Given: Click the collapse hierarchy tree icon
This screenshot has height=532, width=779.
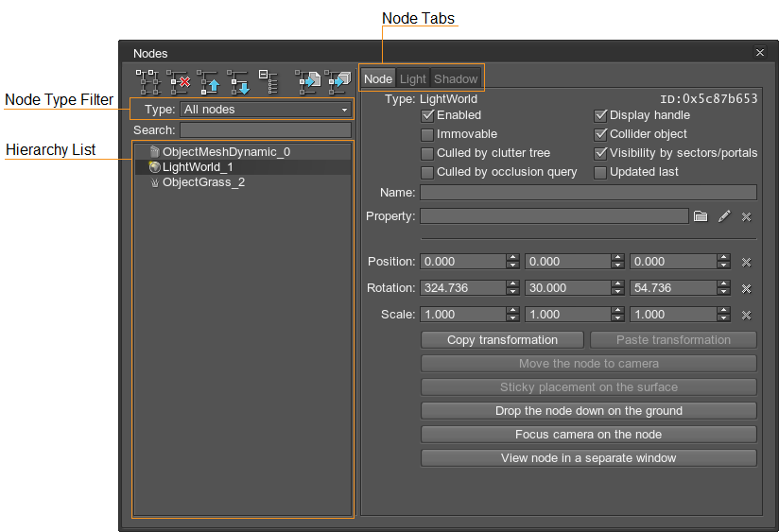Looking at the screenshot, I should click(268, 82).
